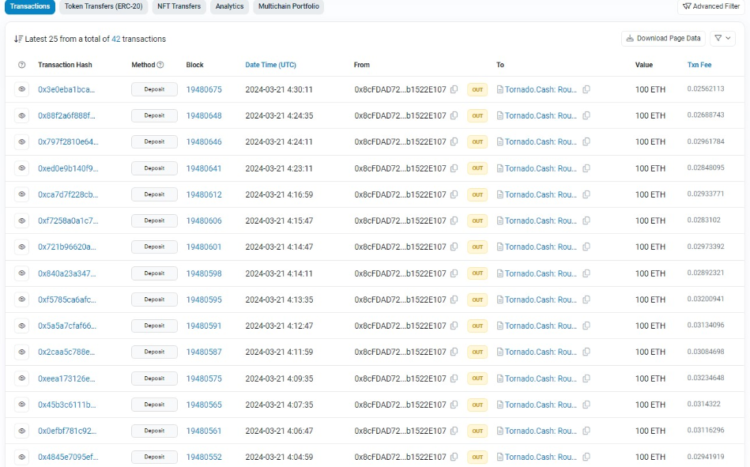Image resolution: width=750 pixels, height=467 pixels.
Task: Copy From address in block 19480675 row
Action: (x=454, y=90)
